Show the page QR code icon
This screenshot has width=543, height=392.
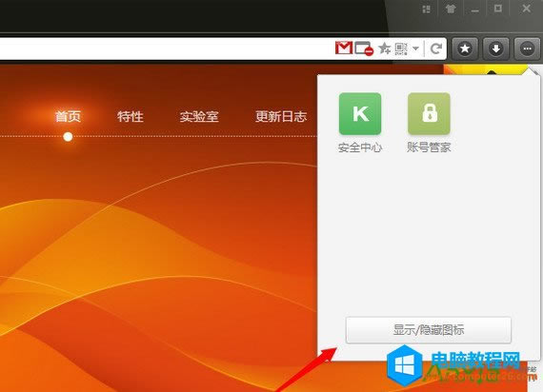[401, 49]
